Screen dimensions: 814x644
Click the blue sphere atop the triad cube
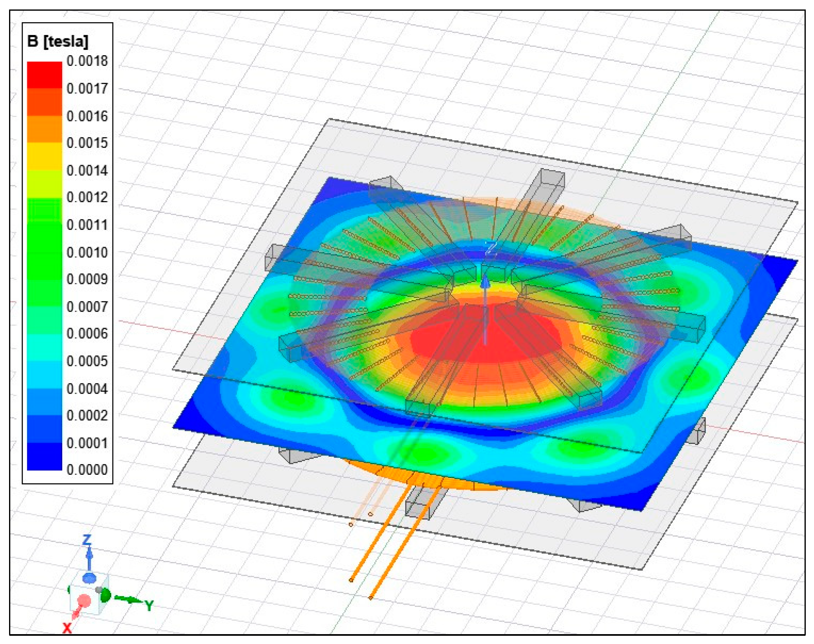click(89, 578)
